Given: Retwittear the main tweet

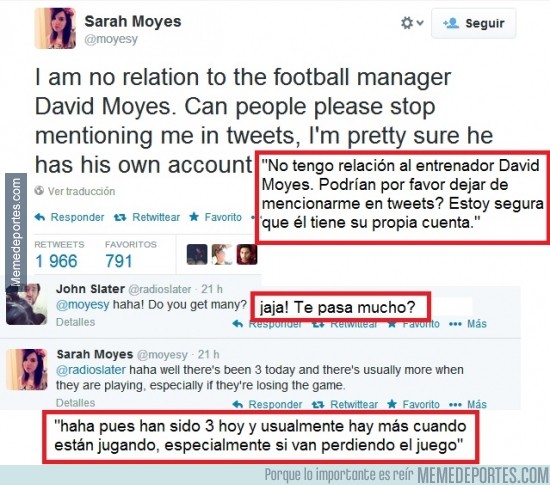Looking at the screenshot, I should click(147, 217).
